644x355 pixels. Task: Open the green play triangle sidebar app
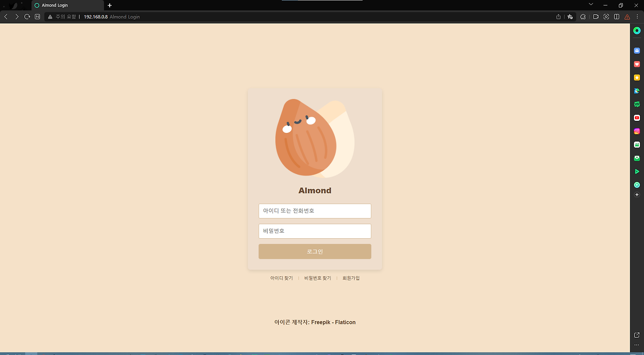click(637, 172)
